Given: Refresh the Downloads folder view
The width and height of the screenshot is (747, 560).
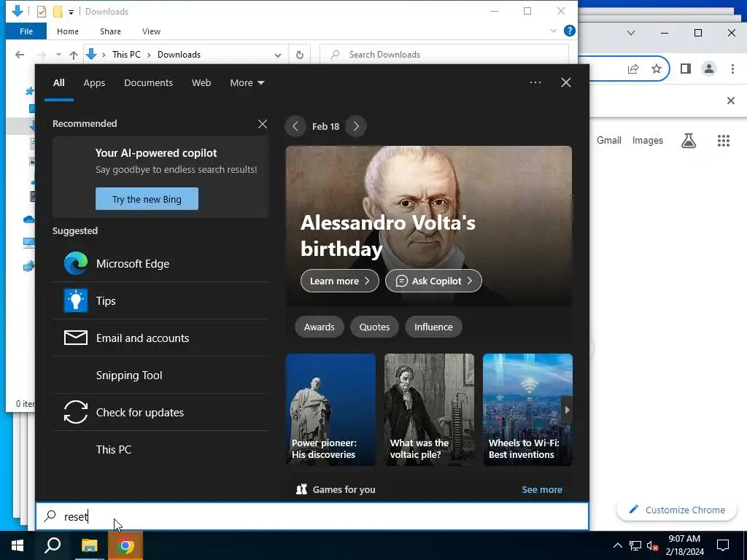Looking at the screenshot, I should [x=300, y=55].
